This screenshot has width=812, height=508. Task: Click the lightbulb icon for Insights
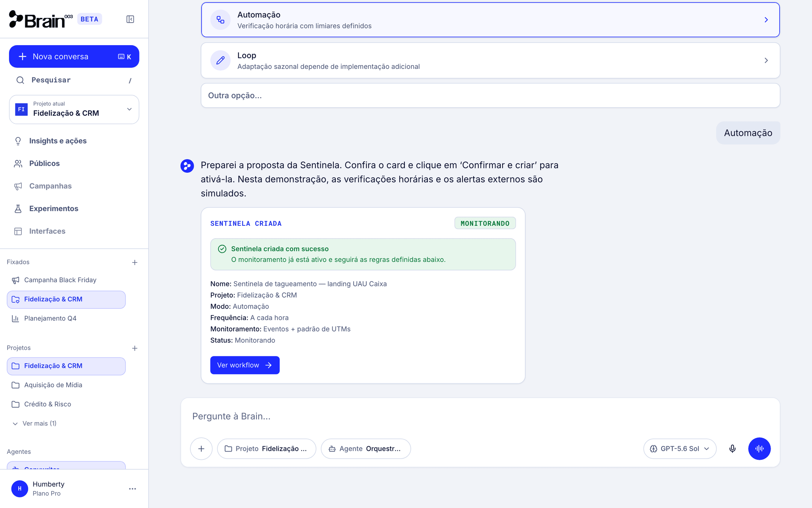tap(18, 141)
